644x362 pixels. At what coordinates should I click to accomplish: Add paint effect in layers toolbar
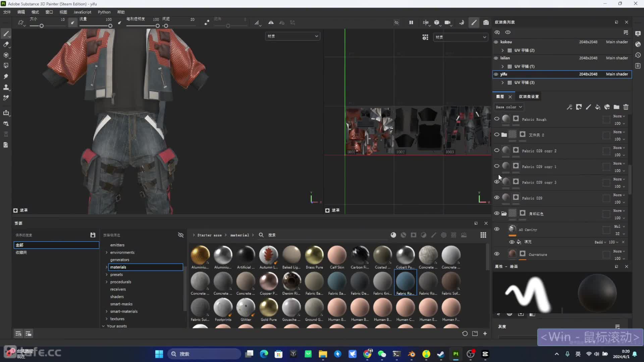click(x=569, y=107)
